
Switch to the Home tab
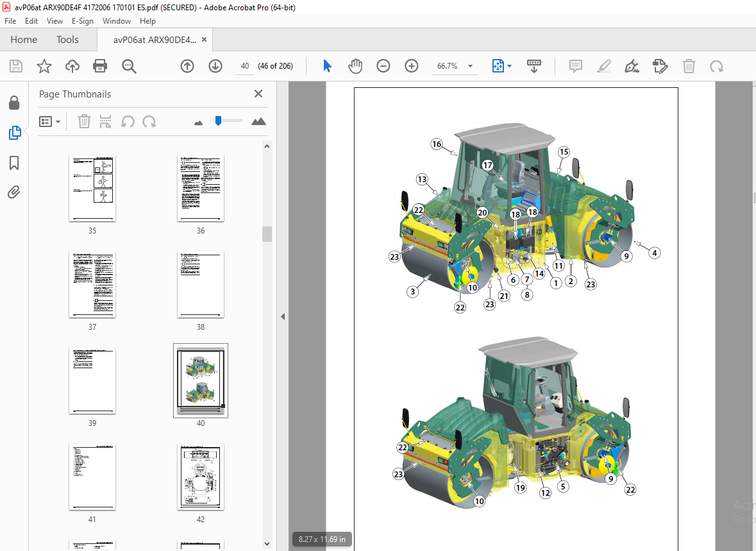click(24, 40)
